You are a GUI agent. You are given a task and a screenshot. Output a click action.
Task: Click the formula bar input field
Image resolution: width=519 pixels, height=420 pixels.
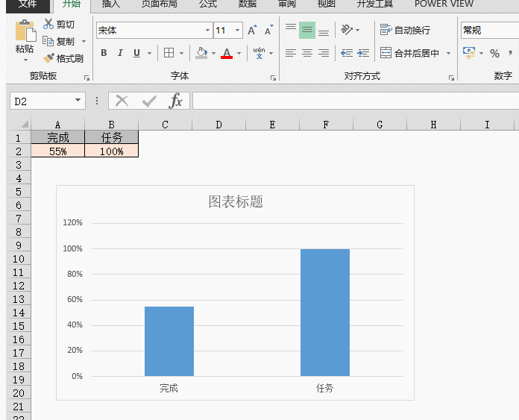[356, 101]
